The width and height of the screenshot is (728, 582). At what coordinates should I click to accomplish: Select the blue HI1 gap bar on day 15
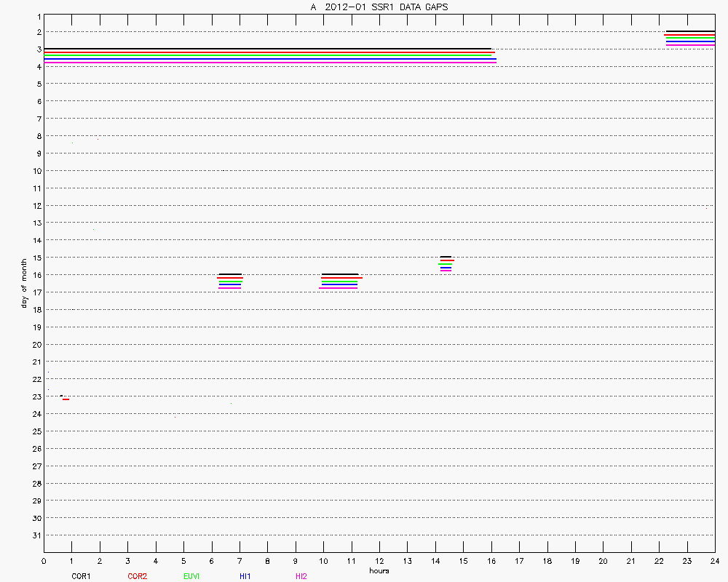(446, 268)
